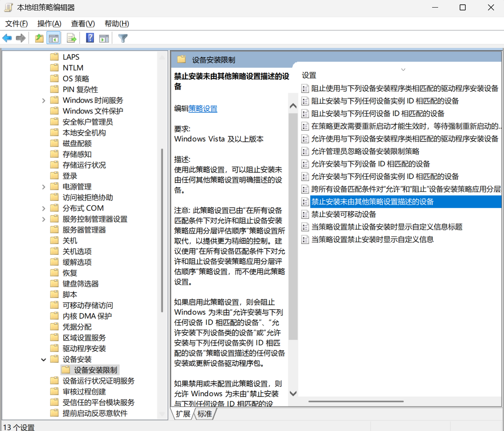Select the 键盘筛选器 tree item

81,284
